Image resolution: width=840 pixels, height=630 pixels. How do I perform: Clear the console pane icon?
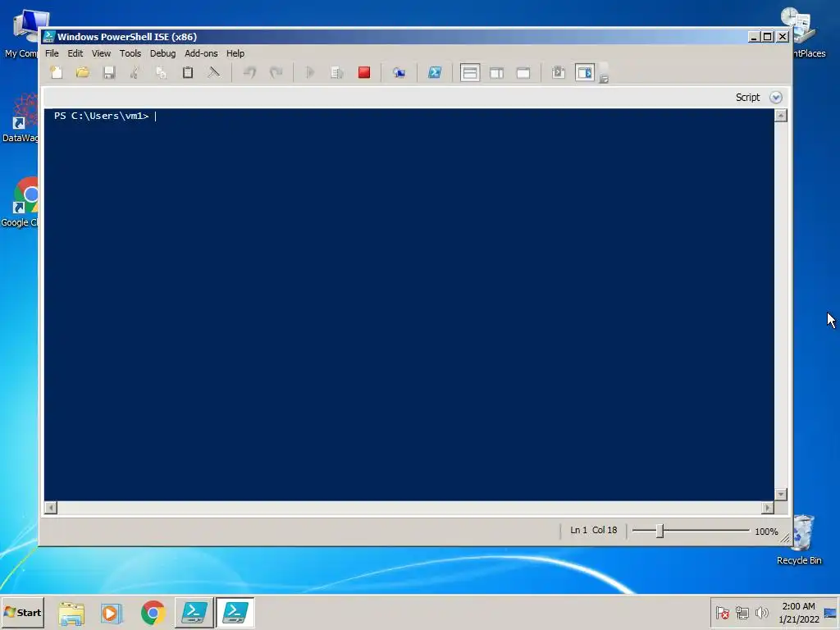click(x=214, y=72)
